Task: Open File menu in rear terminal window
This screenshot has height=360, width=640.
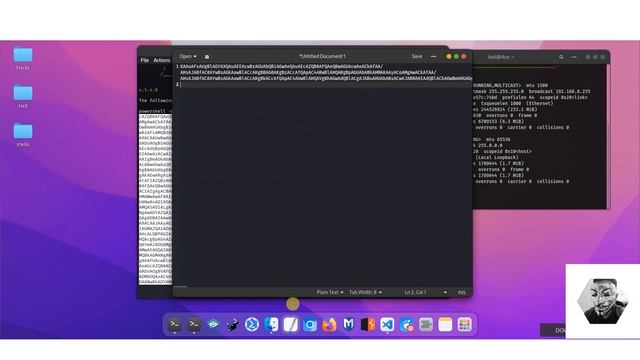Action: [144, 60]
